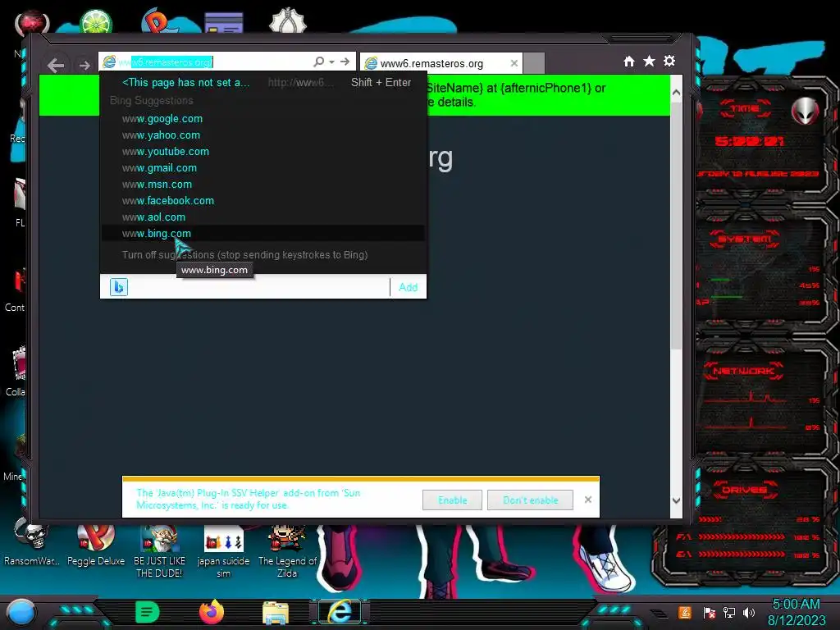The image size is (840, 630).
Task: Select the 'This page has not set a...' history entry
Action: [x=263, y=83]
